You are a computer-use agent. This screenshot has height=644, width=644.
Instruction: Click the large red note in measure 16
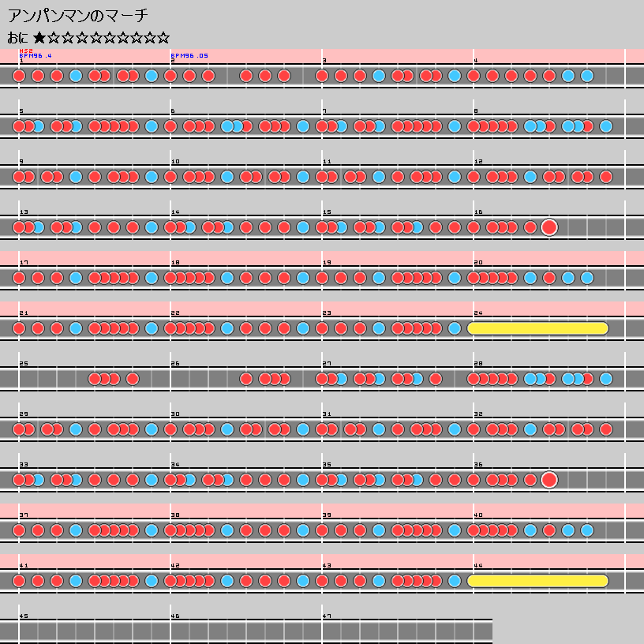pyautogui.click(x=549, y=227)
